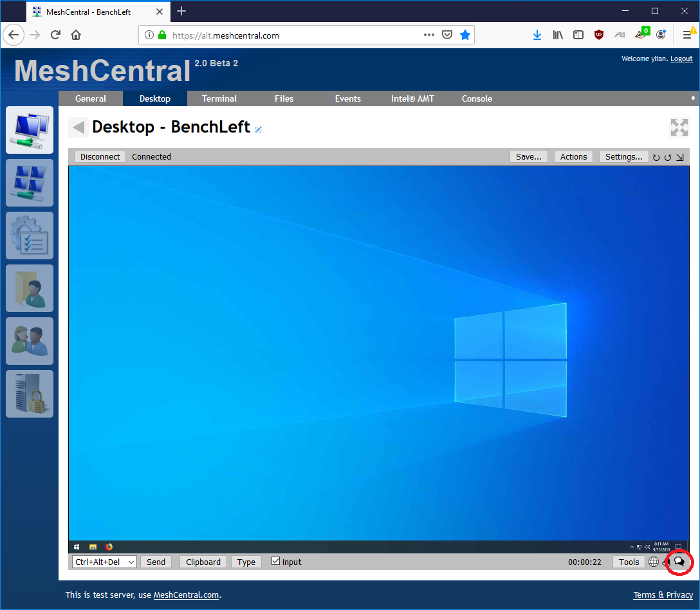Bookmark page with star icon
This screenshot has height=610, width=700.
click(465, 35)
